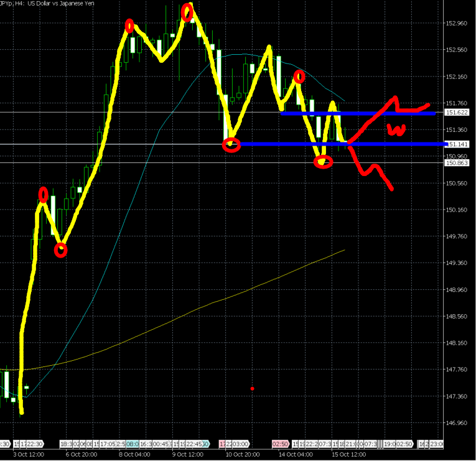Click the 152.960 price axis label

pos(457,24)
